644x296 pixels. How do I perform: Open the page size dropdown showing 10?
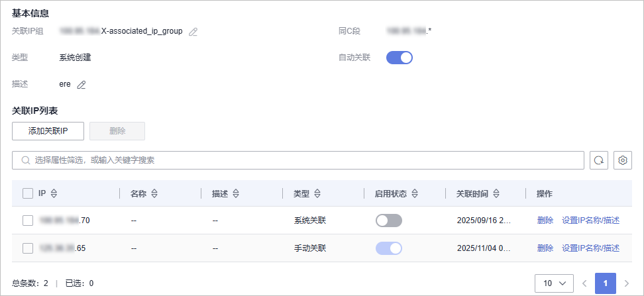point(554,283)
